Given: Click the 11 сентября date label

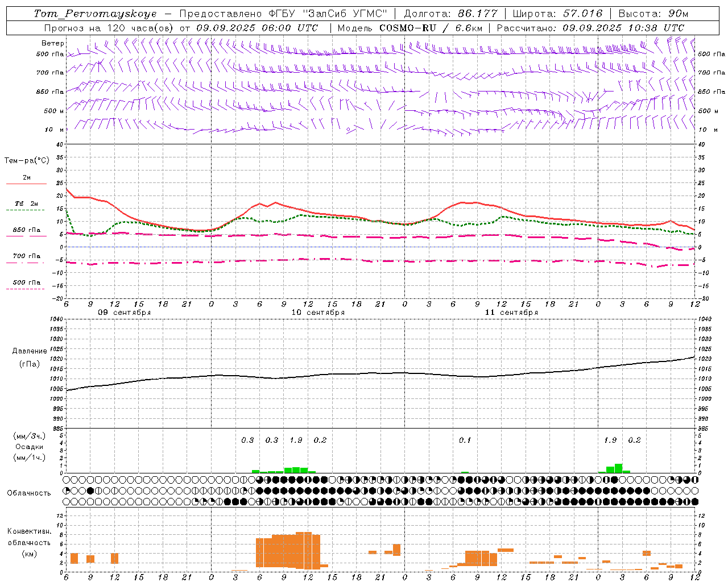Looking at the screenshot, I should pos(511,313).
